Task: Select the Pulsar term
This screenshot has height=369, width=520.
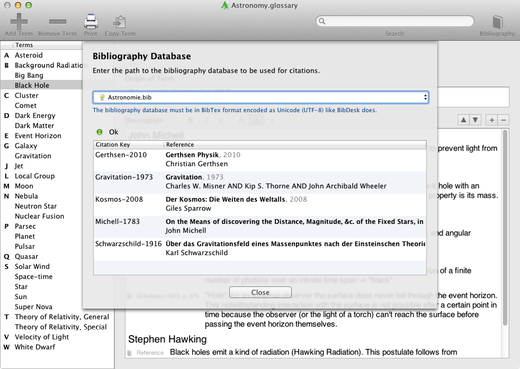Action: click(x=25, y=246)
